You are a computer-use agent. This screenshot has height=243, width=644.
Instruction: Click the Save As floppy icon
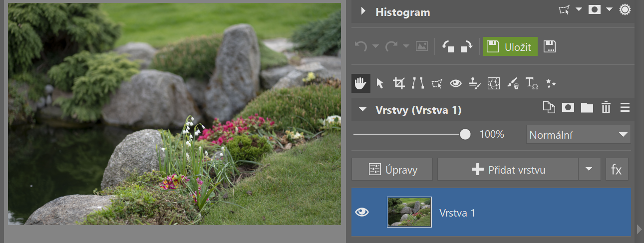(550, 46)
